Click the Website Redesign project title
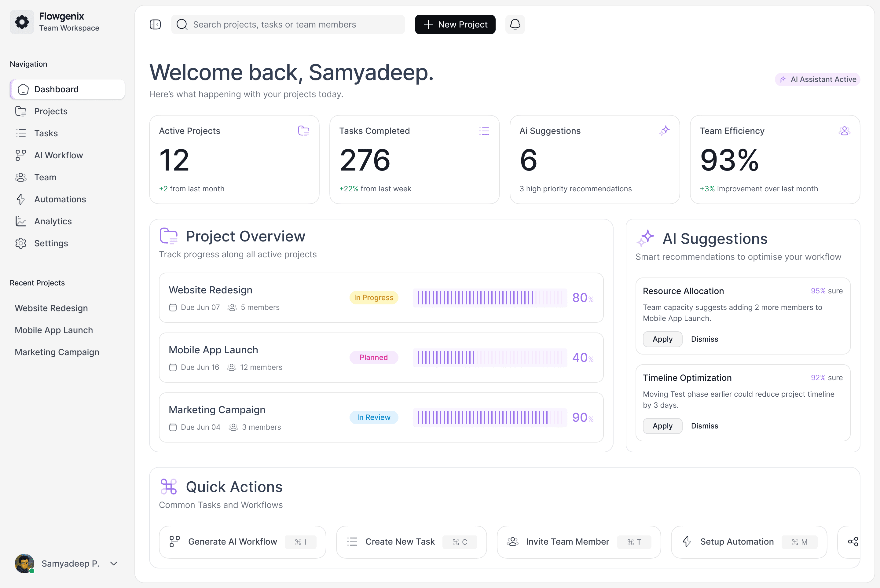The image size is (880, 588). point(210,290)
